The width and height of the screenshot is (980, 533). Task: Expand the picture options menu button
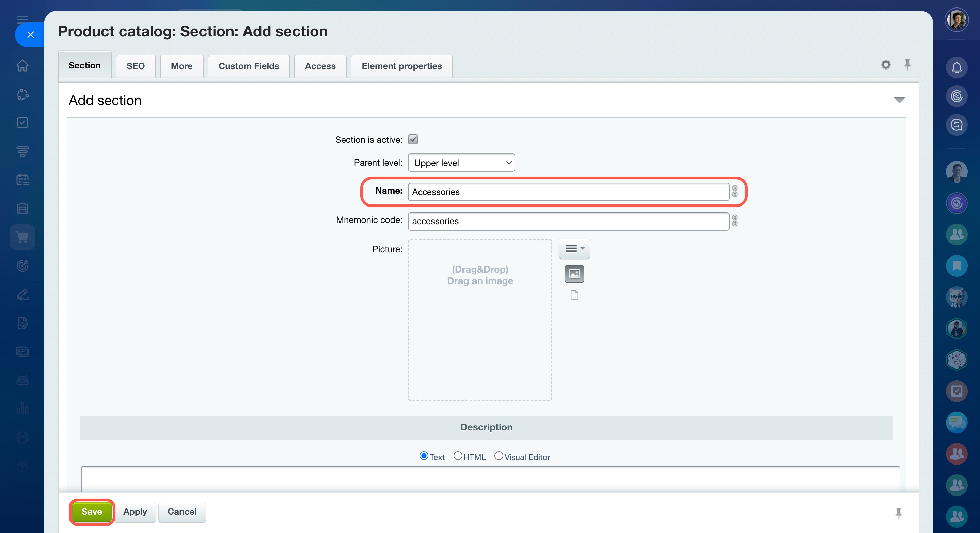tap(574, 248)
